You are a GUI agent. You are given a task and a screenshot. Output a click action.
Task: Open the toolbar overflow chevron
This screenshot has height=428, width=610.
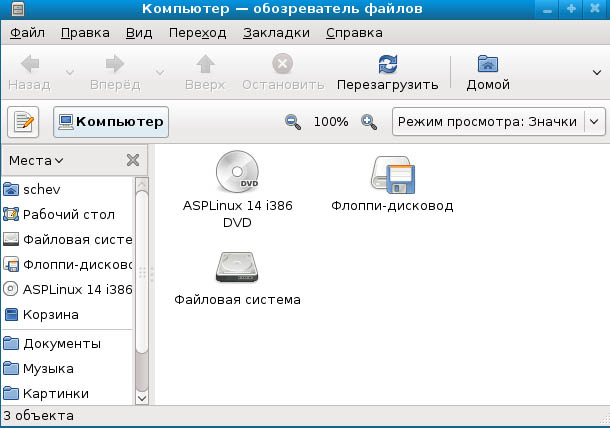click(x=597, y=72)
